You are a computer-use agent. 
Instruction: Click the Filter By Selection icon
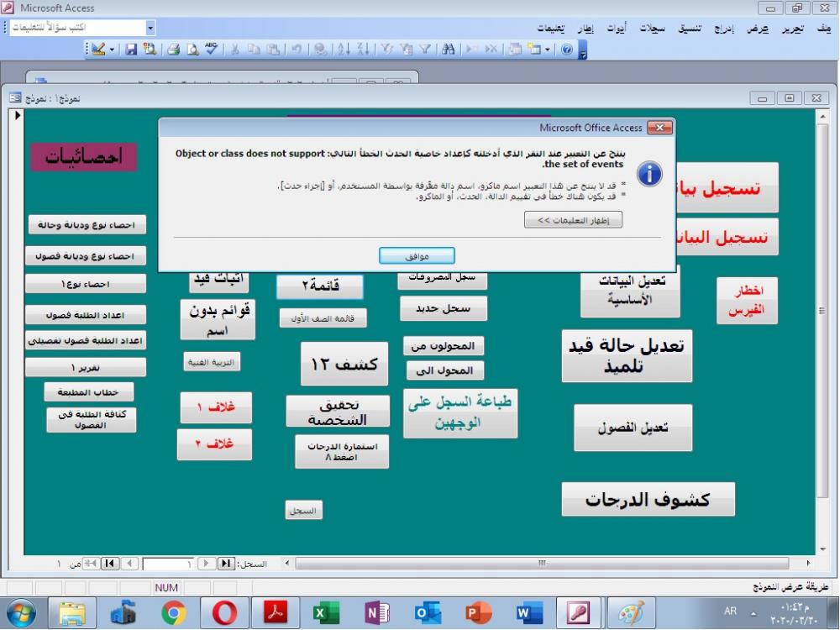point(386,50)
